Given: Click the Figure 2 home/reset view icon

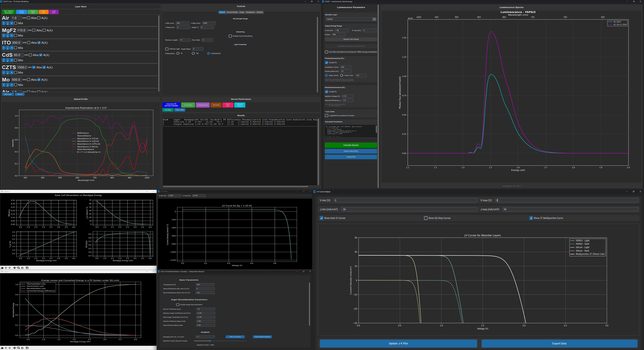Looking at the screenshot, I should pyautogui.click(x=2, y=268).
